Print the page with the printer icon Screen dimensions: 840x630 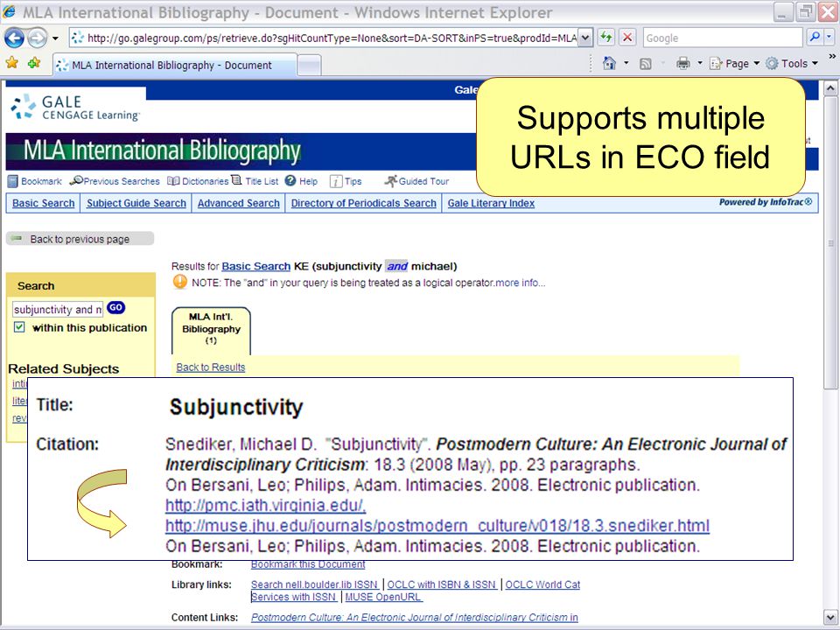click(x=683, y=64)
